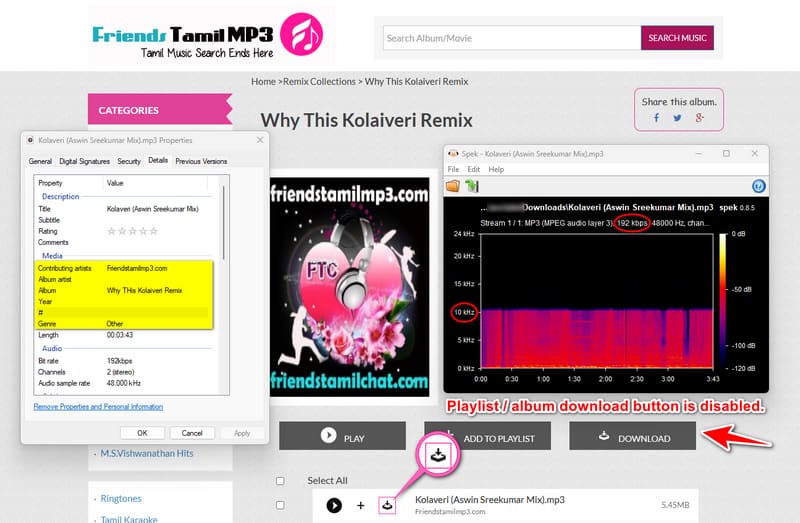Share album on Facebook icon
The height and width of the screenshot is (523, 800).
657,118
